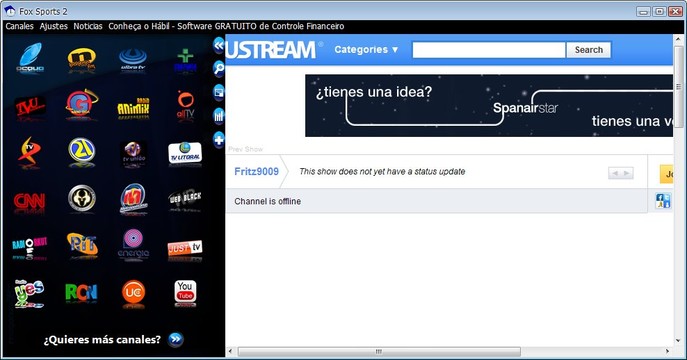Select the red-blue Metropolitana style channel logo
The image size is (687, 360).
click(x=133, y=198)
